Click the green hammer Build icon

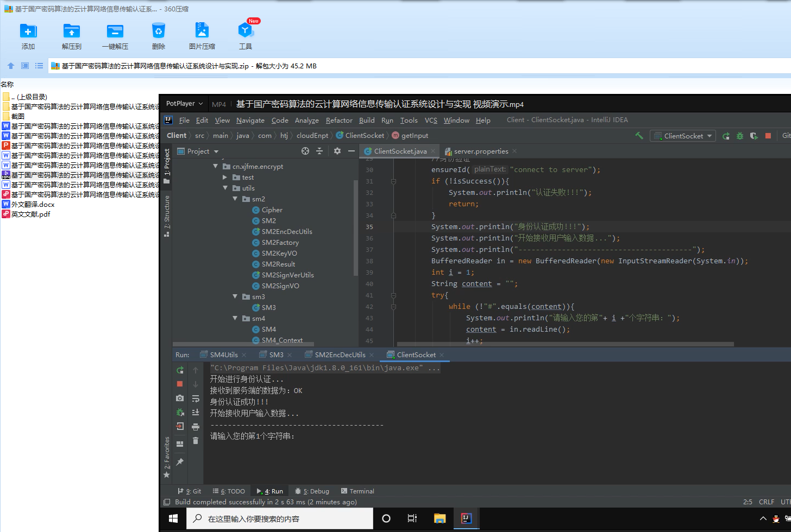click(x=639, y=136)
